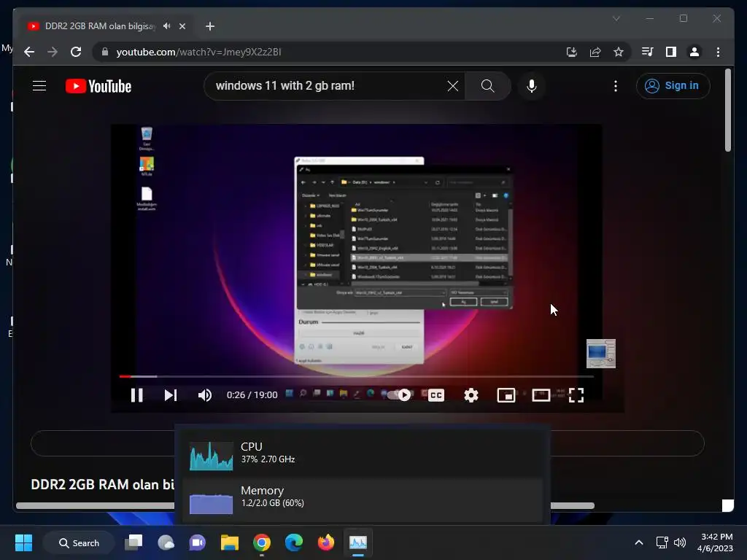Open the cloud icon app on taskbar
Image resolution: width=747 pixels, height=560 pixels.
coord(166,542)
